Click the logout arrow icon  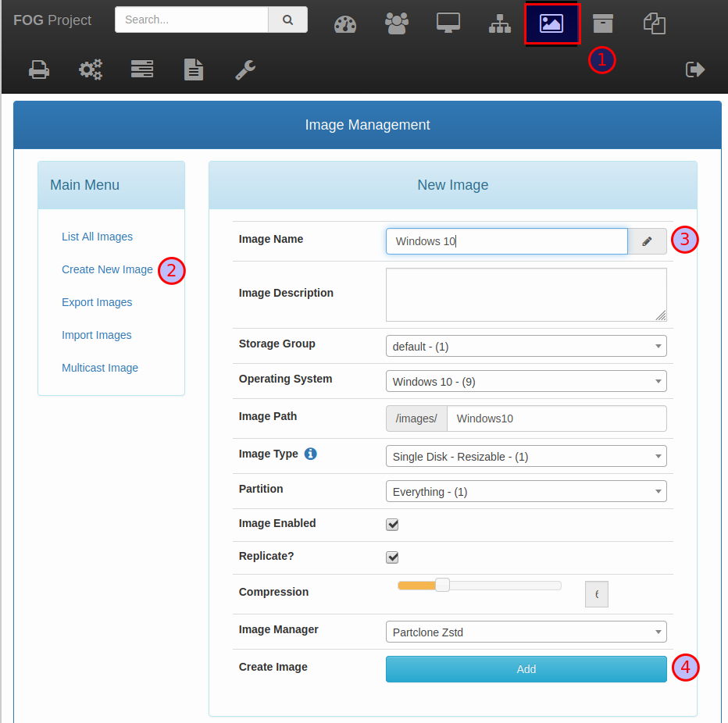694,70
